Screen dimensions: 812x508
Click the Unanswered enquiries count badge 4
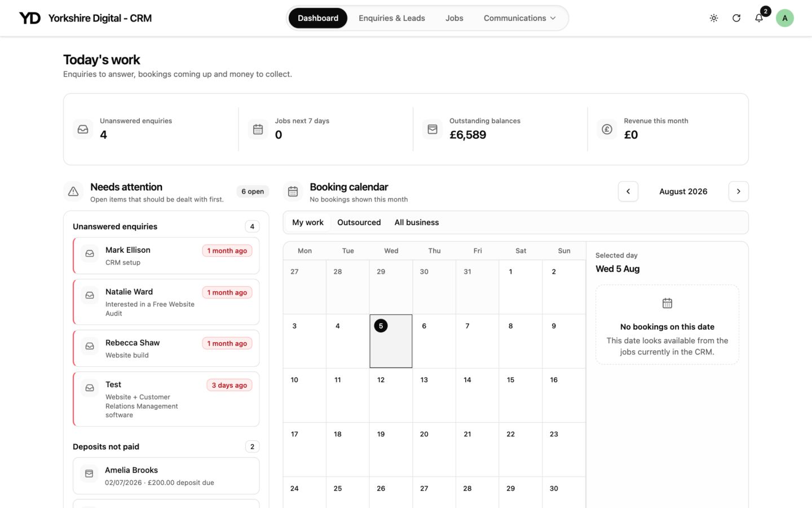coord(252,226)
